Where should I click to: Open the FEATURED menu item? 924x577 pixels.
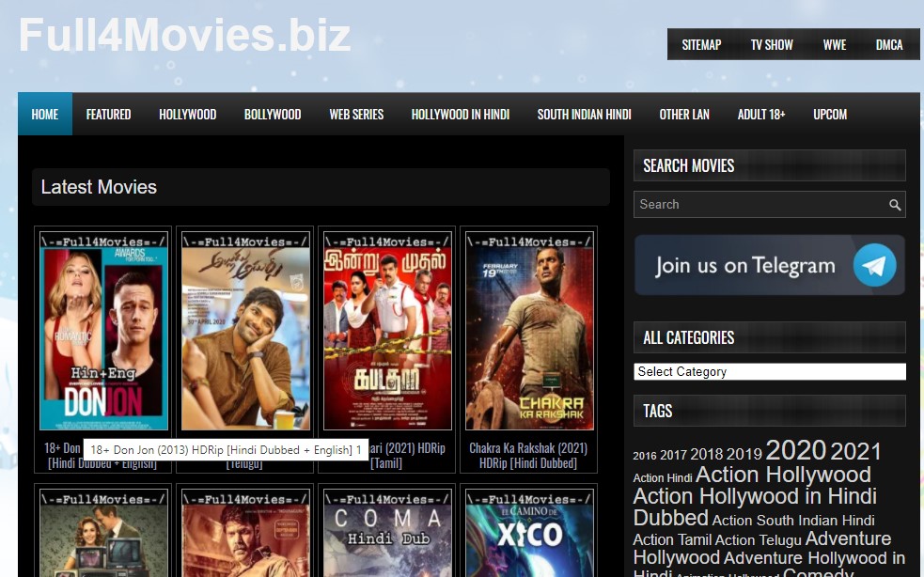(108, 115)
